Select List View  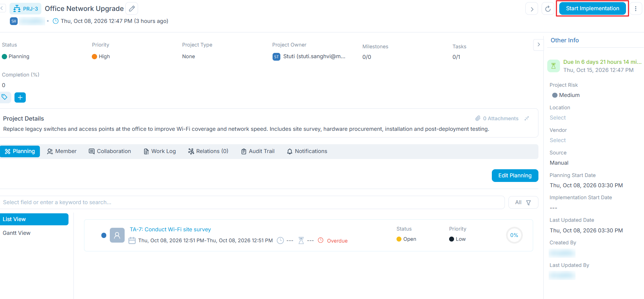pos(34,219)
